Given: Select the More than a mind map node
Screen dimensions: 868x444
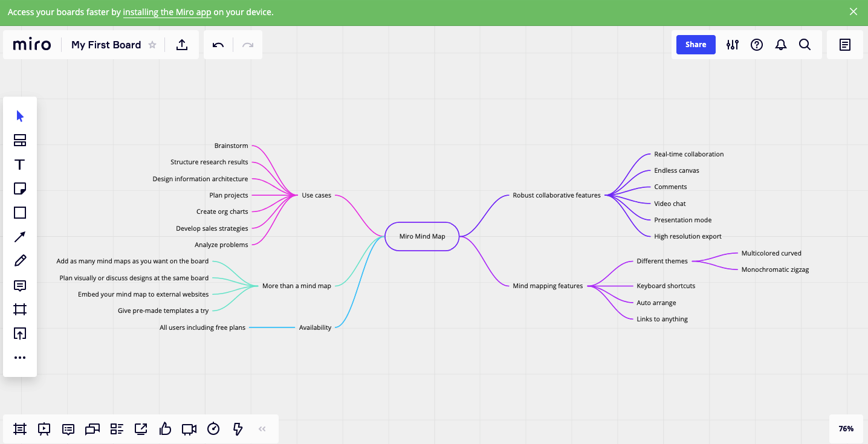Looking at the screenshot, I should coord(297,286).
